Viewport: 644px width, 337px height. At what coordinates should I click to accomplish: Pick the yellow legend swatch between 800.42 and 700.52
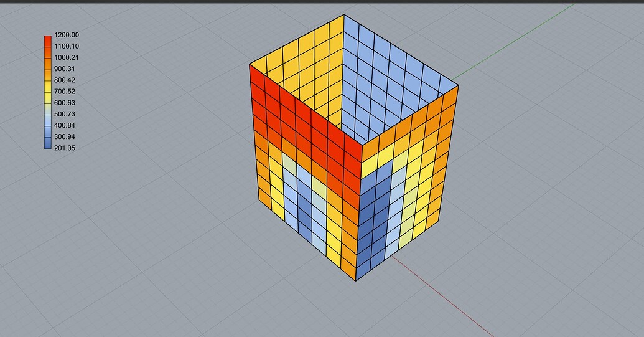tap(48, 87)
